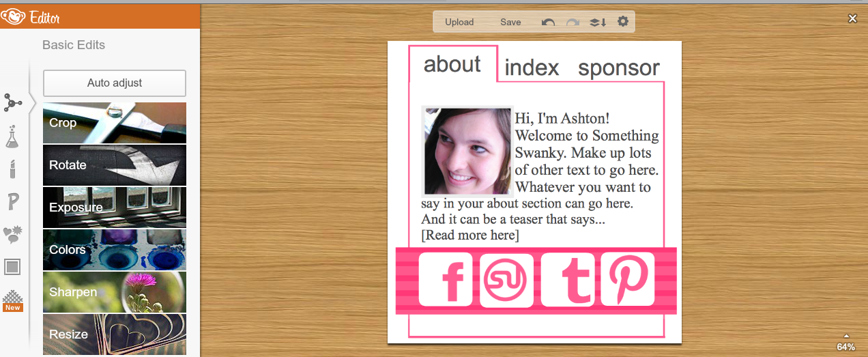Viewport: 868px width, 357px height.
Task: Select the Rotate tool
Action: [x=115, y=165]
